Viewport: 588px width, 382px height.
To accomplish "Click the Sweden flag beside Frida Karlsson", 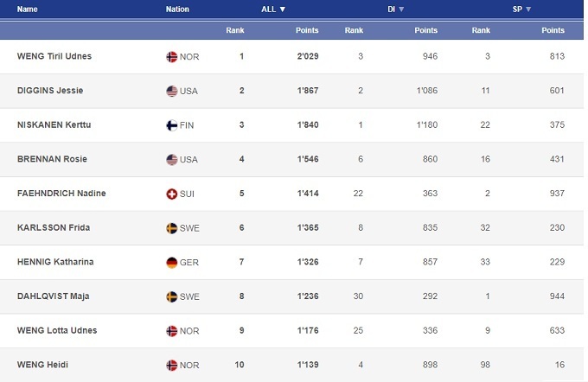I will [x=171, y=228].
